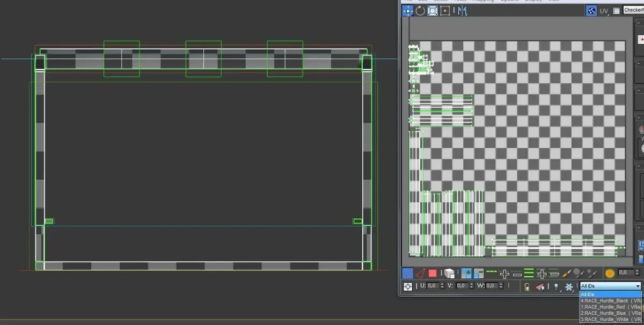The image size is (644, 325).
Task: Click the soft selection falloff value field
Action: [626, 272]
